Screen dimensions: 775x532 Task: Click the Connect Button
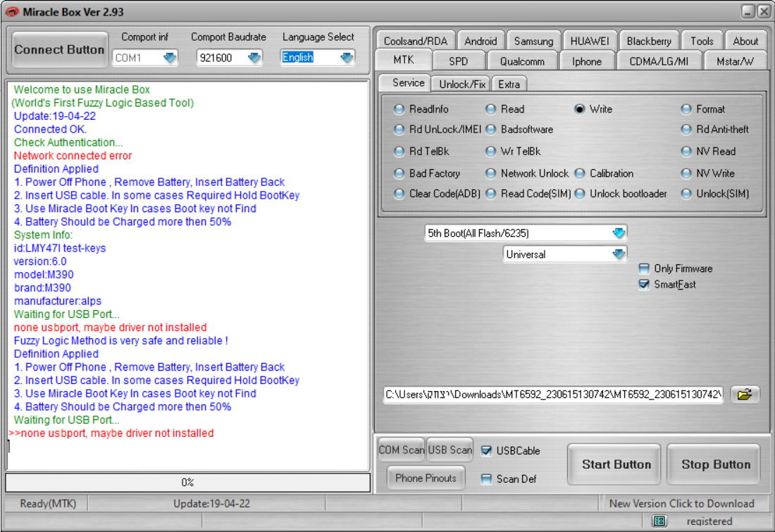coord(59,50)
